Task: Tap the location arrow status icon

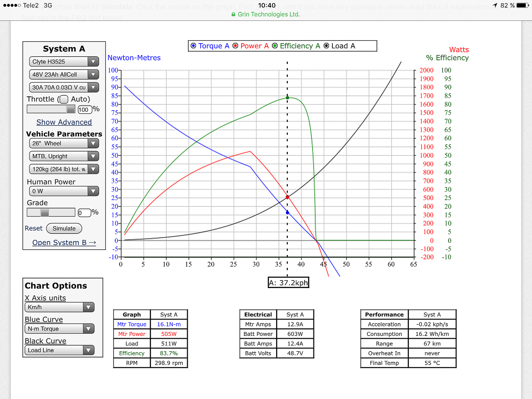Action: click(x=495, y=5)
